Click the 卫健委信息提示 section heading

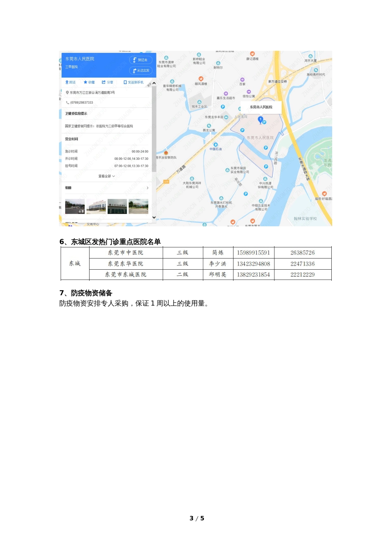click(x=76, y=114)
